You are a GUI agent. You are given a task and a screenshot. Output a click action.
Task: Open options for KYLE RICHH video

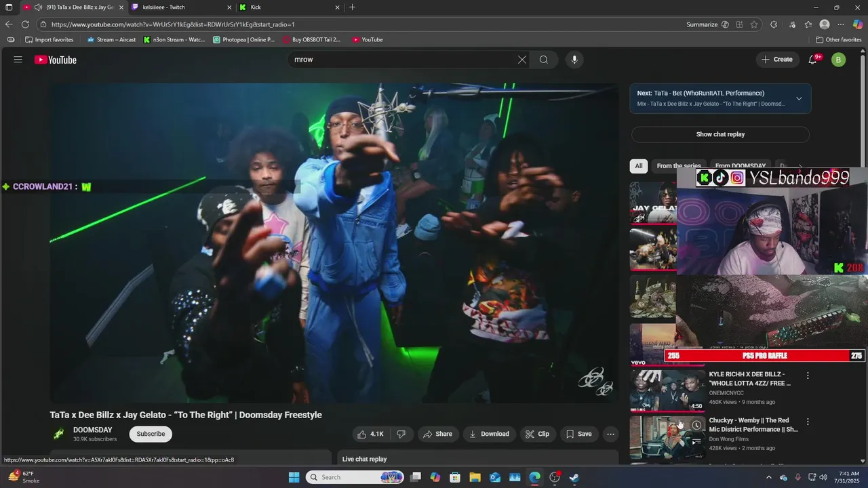808,375
